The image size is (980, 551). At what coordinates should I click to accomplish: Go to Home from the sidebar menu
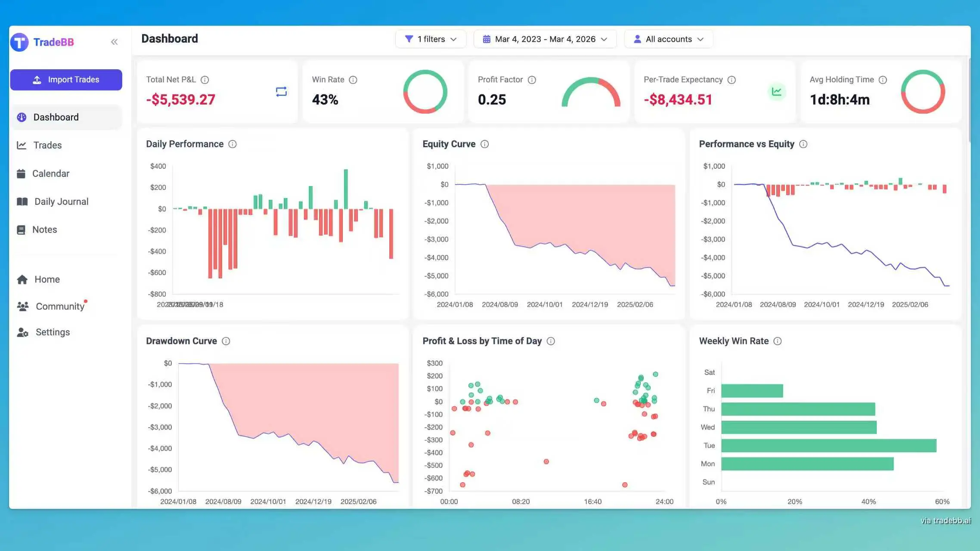click(47, 279)
